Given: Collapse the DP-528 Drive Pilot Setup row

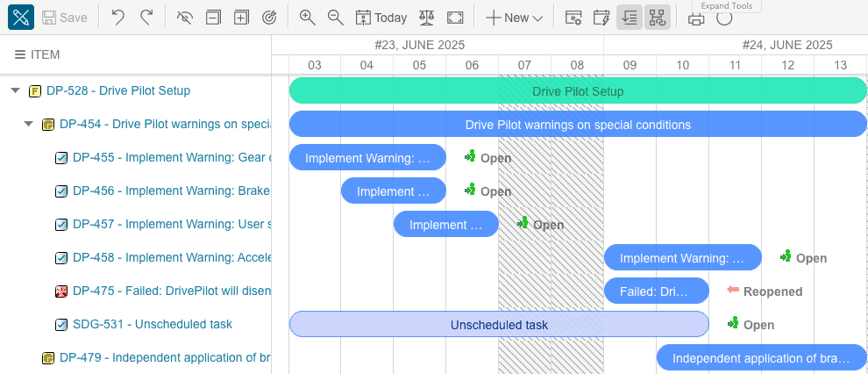Looking at the screenshot, I should (16, 90).
